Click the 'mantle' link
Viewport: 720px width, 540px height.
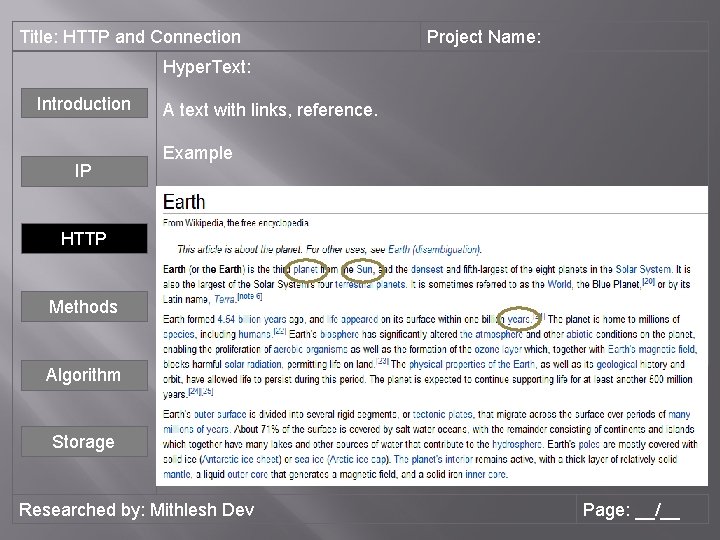point(176,474)
